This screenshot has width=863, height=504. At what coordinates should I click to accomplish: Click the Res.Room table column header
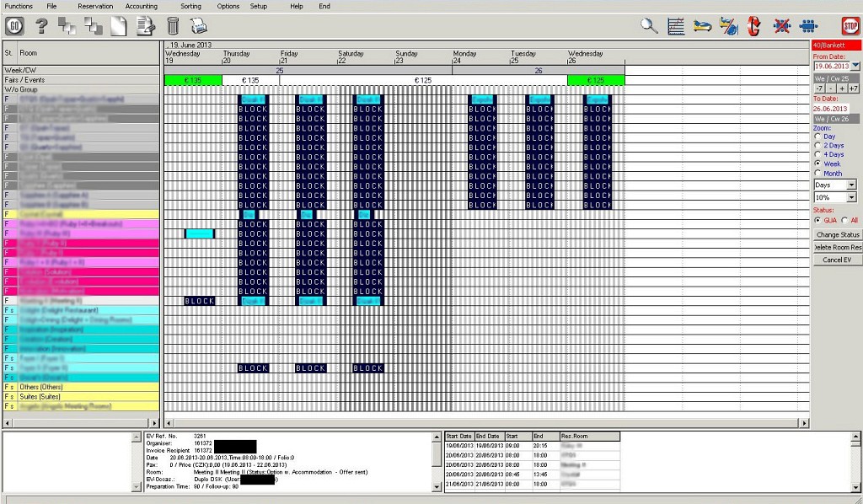pyautogui.click(x=589, y=437)
